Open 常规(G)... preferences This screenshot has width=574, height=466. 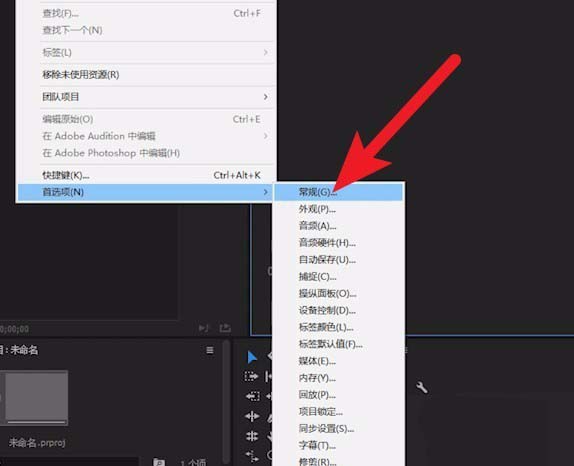coord(339,192)
